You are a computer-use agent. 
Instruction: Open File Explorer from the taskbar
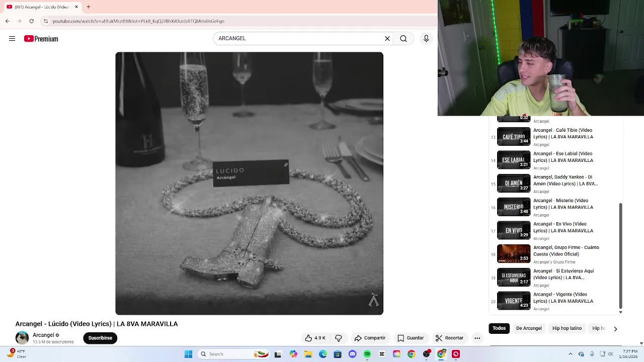point(308,354)
